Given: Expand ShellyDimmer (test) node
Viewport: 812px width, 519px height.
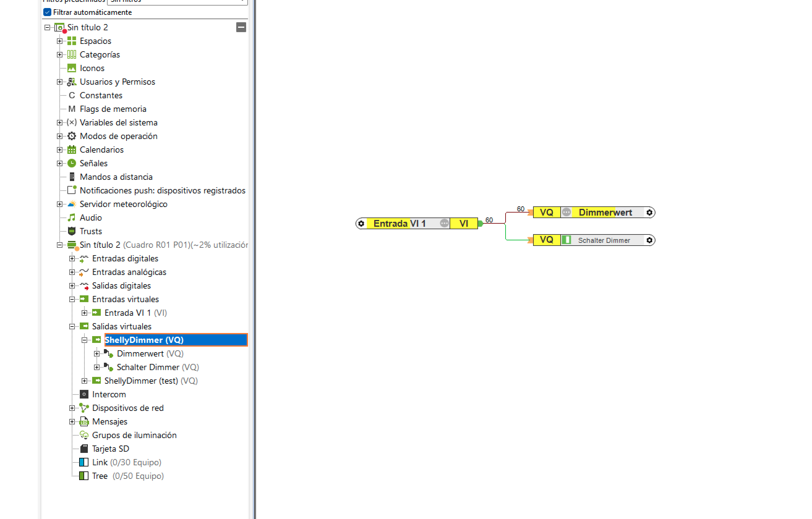Looking at the screenshot, I should tap(85, 381).
